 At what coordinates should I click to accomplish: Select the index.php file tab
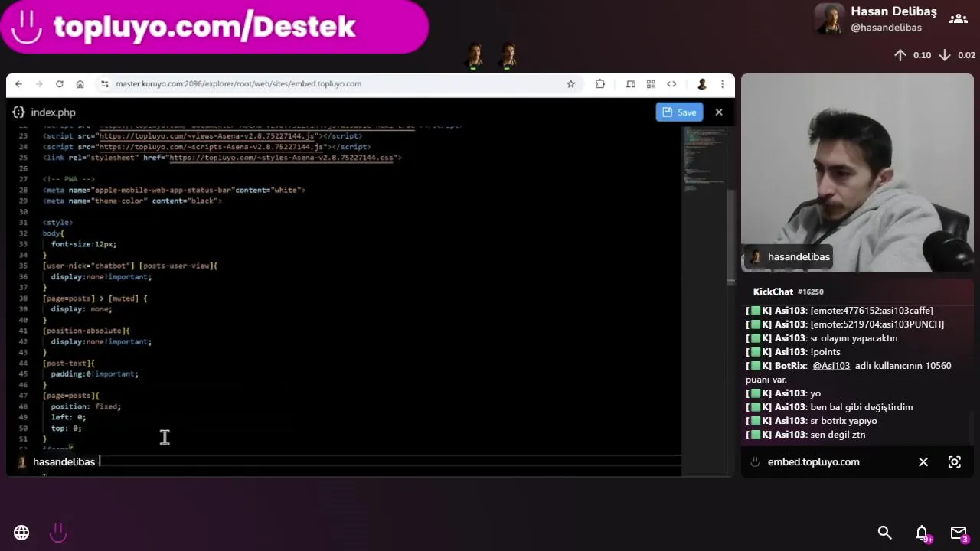click(53, 112)
